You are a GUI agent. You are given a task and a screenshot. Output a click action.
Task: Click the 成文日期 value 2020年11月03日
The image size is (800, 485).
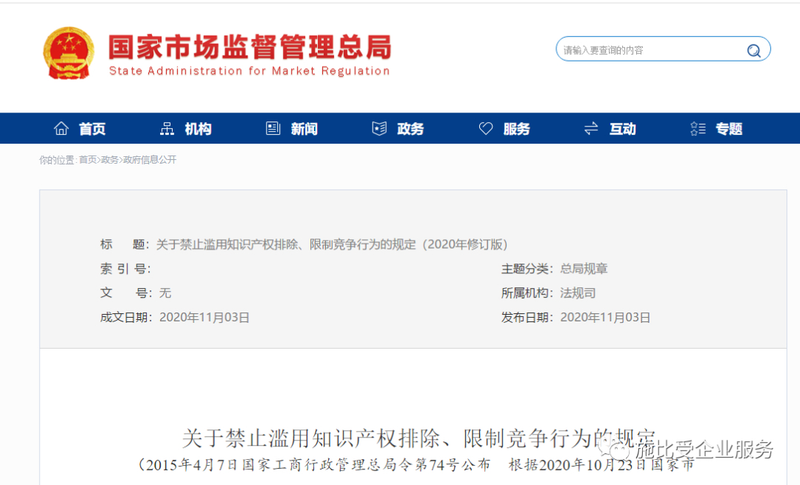pyautogui.click(x=204, y=318)
